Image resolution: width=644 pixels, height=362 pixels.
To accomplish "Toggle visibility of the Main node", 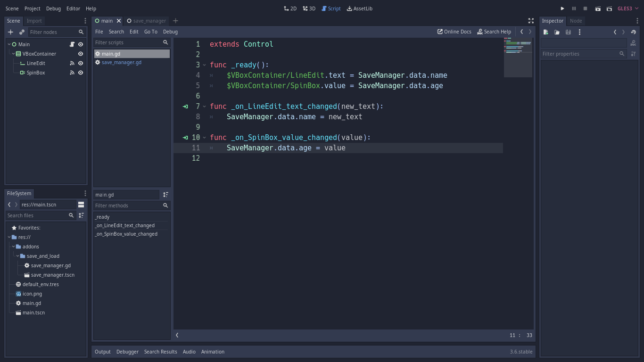I will coord(81,44).
